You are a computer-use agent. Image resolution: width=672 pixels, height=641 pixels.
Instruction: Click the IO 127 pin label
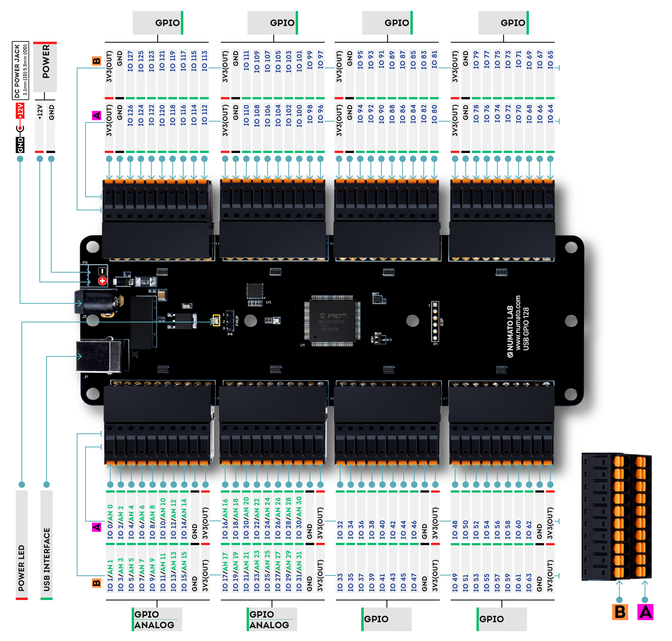click(130, 61)
